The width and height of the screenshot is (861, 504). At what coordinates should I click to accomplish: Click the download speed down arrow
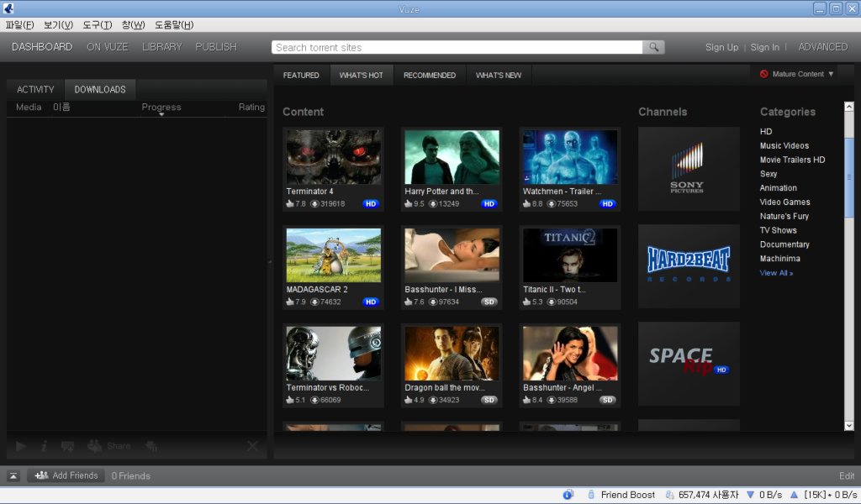[750, 495]
